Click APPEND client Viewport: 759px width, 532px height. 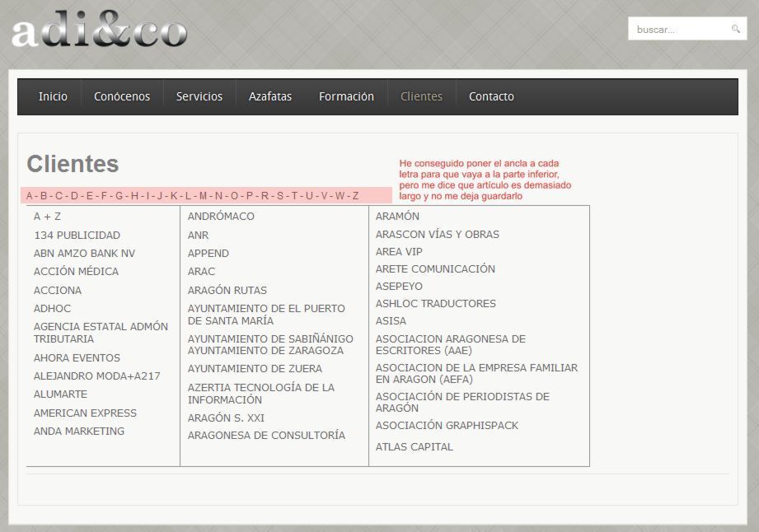208,254
